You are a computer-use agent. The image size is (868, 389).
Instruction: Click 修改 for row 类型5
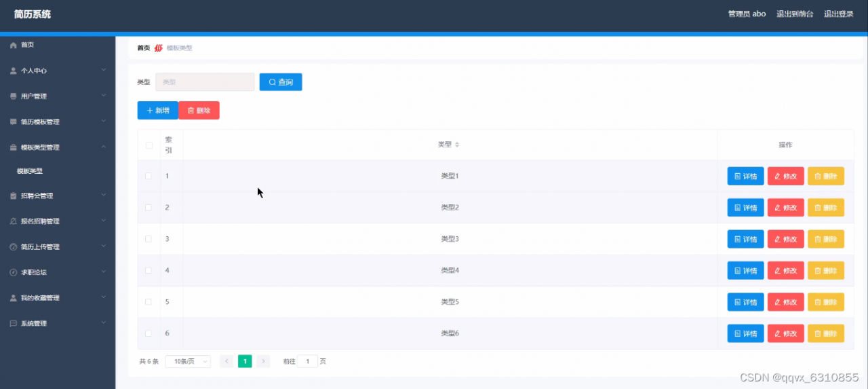click(x=786, y=301)
